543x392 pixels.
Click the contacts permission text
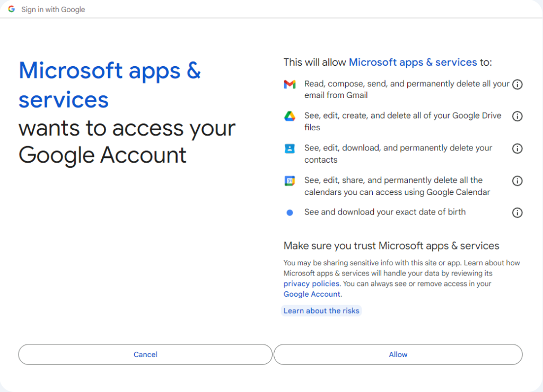[398, 154]
